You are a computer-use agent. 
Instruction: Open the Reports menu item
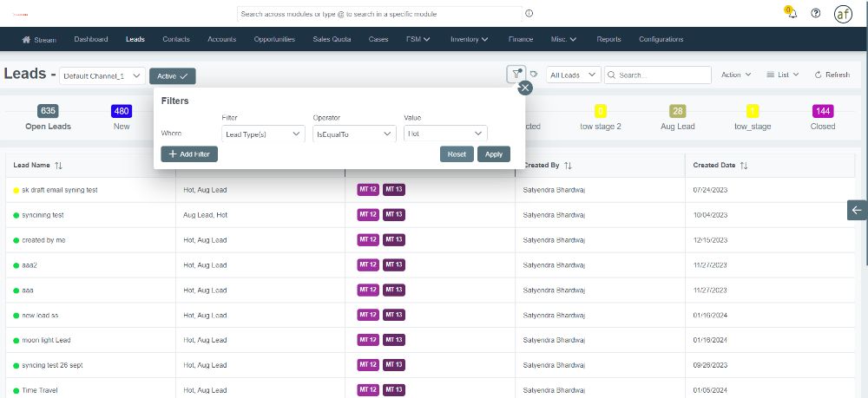[608, 39]
